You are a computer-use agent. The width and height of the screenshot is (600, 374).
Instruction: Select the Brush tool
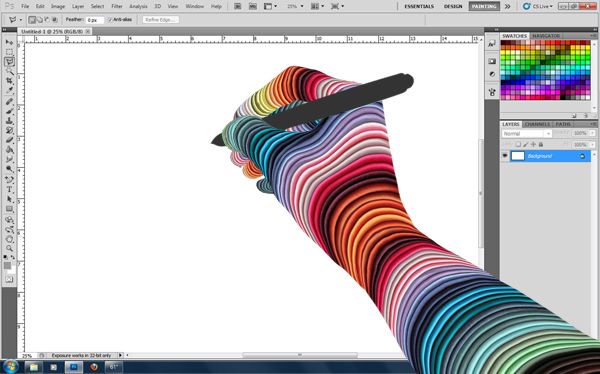click(9, 111)
